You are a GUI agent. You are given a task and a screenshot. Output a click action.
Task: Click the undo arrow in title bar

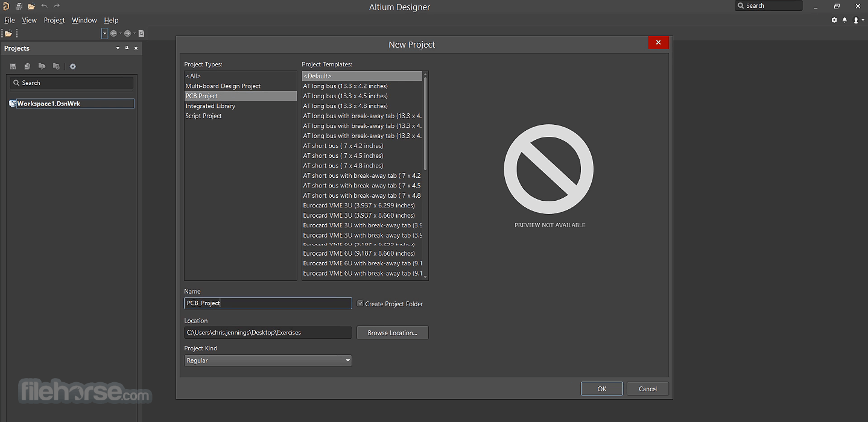[44, 6]
